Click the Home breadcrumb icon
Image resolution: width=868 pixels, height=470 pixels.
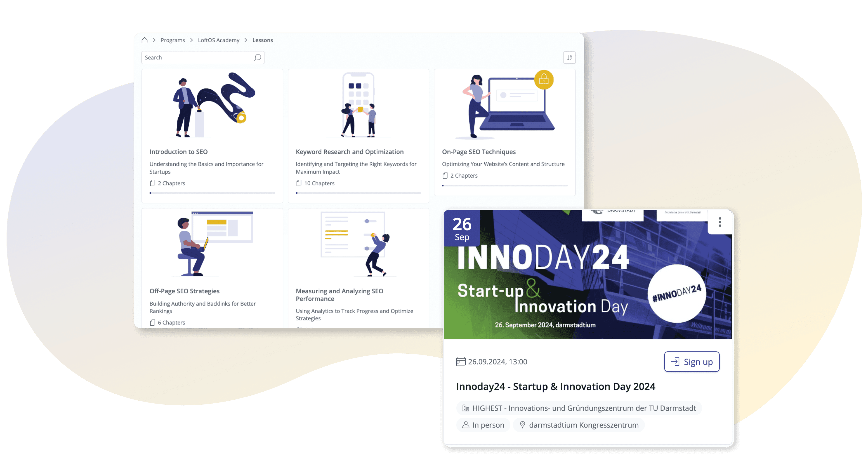146,40
